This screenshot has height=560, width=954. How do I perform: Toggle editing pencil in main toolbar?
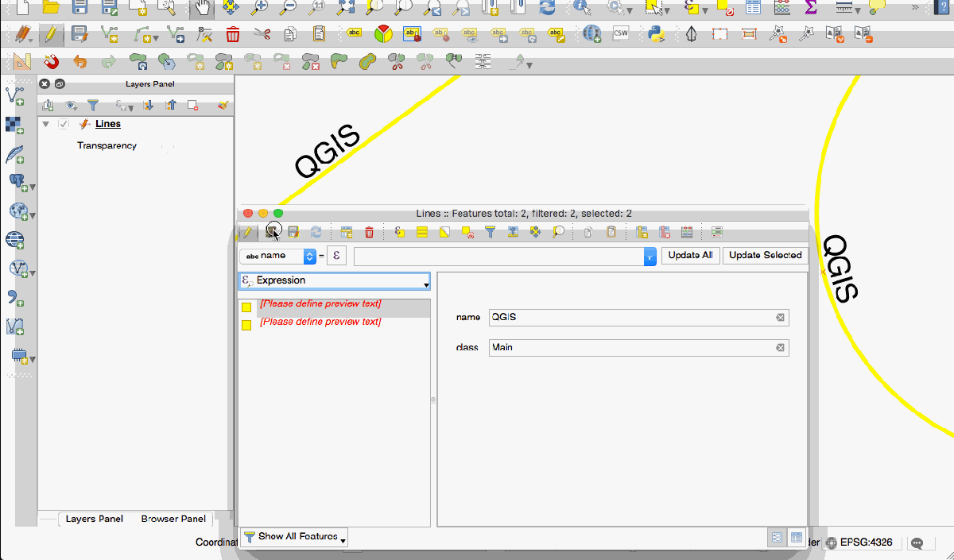(50, 34)
